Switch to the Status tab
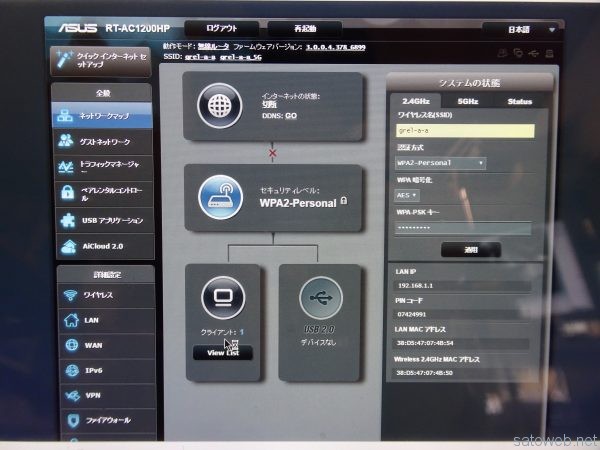 coord(518,101)
